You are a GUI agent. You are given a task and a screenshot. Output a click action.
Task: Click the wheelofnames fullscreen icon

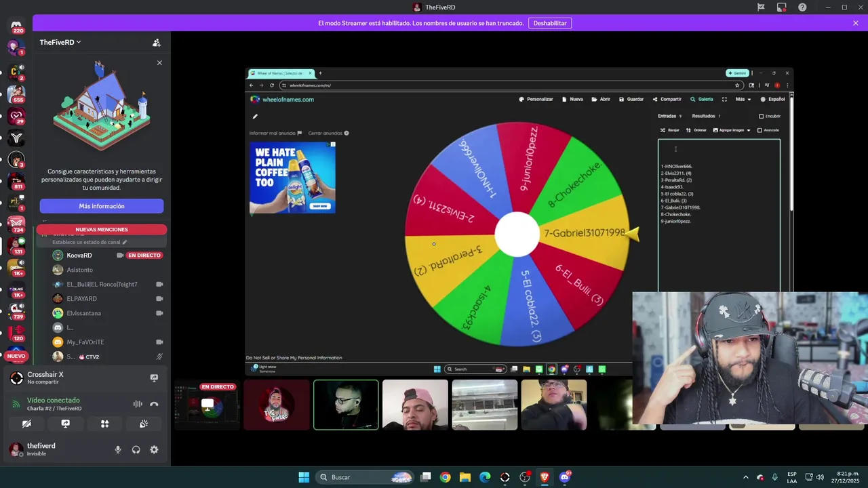click(x=724, y=99)
